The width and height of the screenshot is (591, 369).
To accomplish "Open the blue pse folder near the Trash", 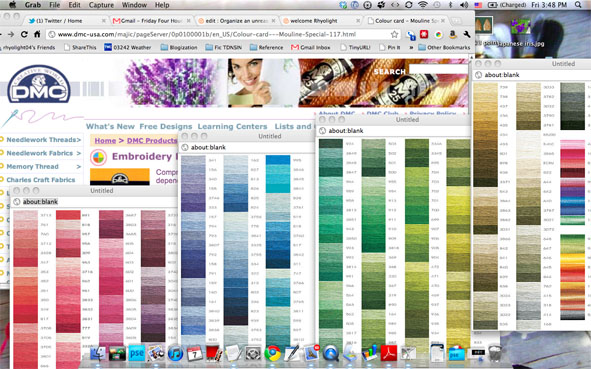I will [x=456, y=354].
